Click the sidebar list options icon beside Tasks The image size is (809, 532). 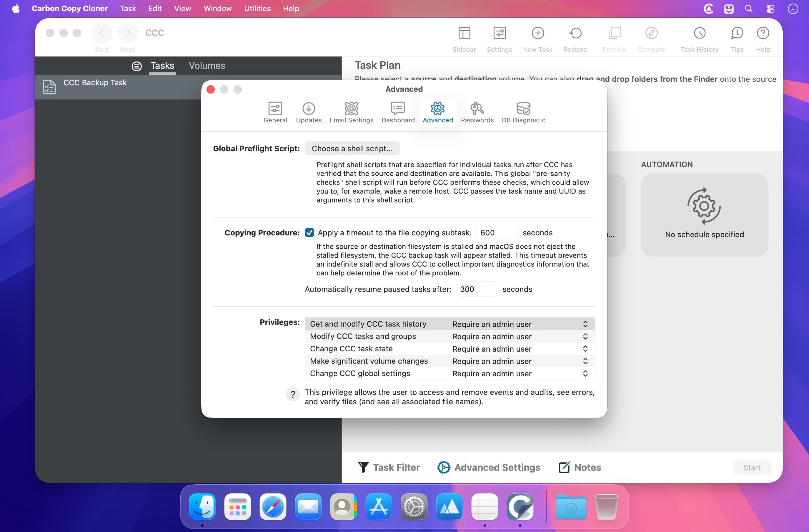click(137, 66)
